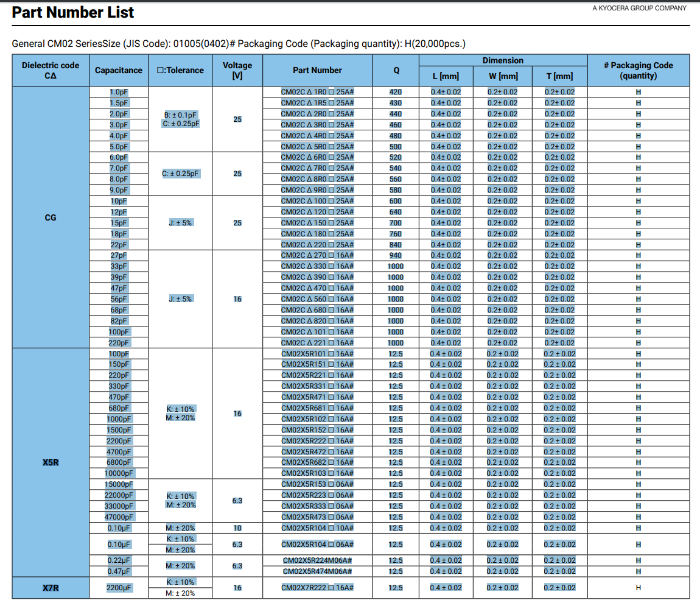The image size is (700, 603).
Task: Click the Part Number List heading
Action: (73, 13)
